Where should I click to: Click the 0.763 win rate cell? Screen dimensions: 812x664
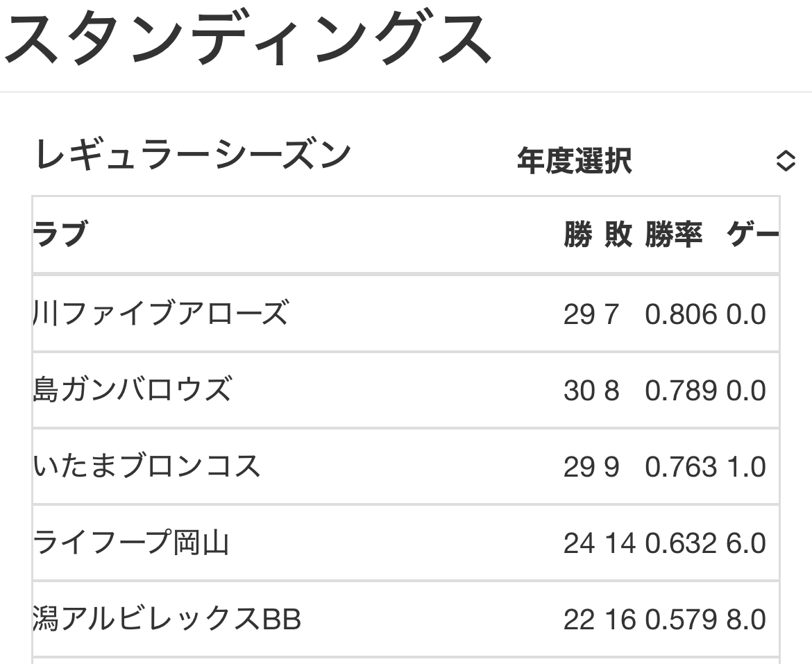click(680, 468)
